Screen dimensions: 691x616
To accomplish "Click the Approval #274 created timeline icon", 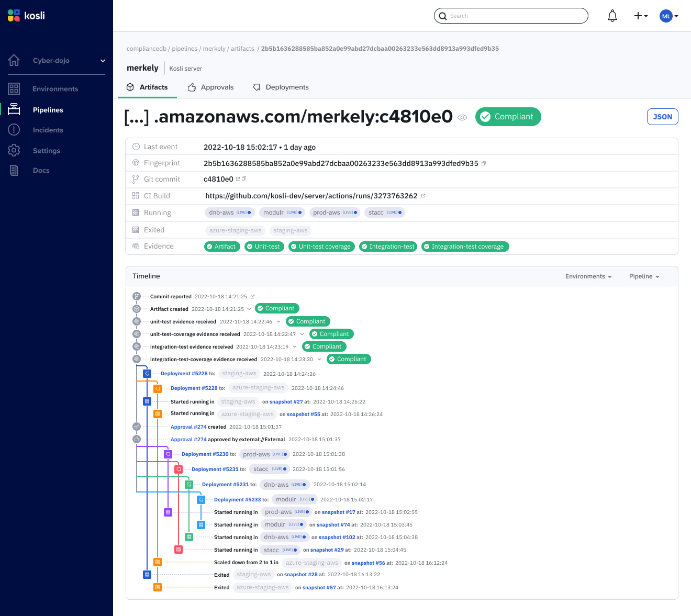I will 137,427.
